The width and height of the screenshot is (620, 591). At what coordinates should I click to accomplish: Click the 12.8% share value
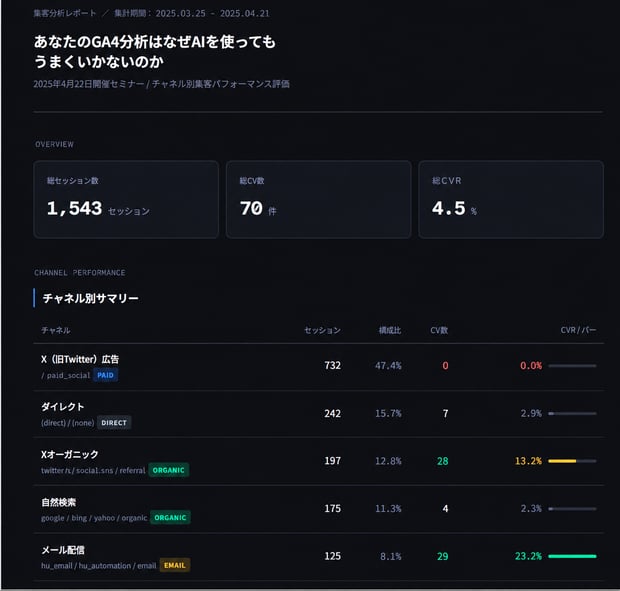tap(388, 461)
